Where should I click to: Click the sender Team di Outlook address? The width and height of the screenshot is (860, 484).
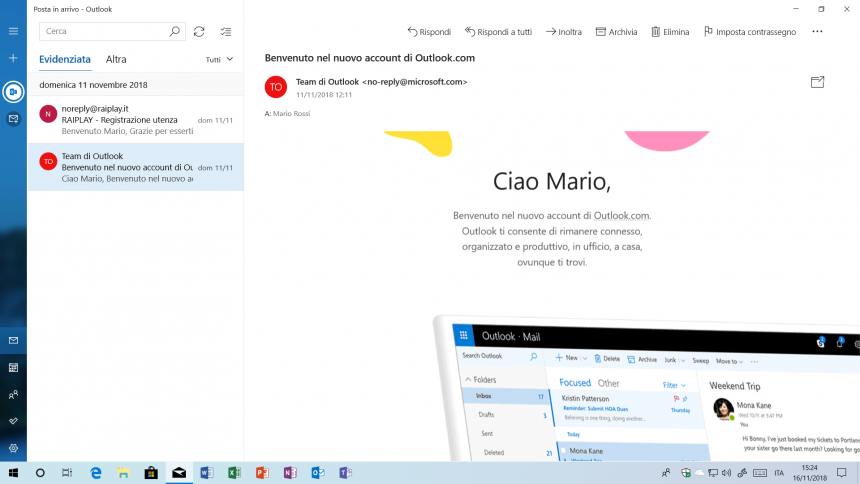coord(382,82)
